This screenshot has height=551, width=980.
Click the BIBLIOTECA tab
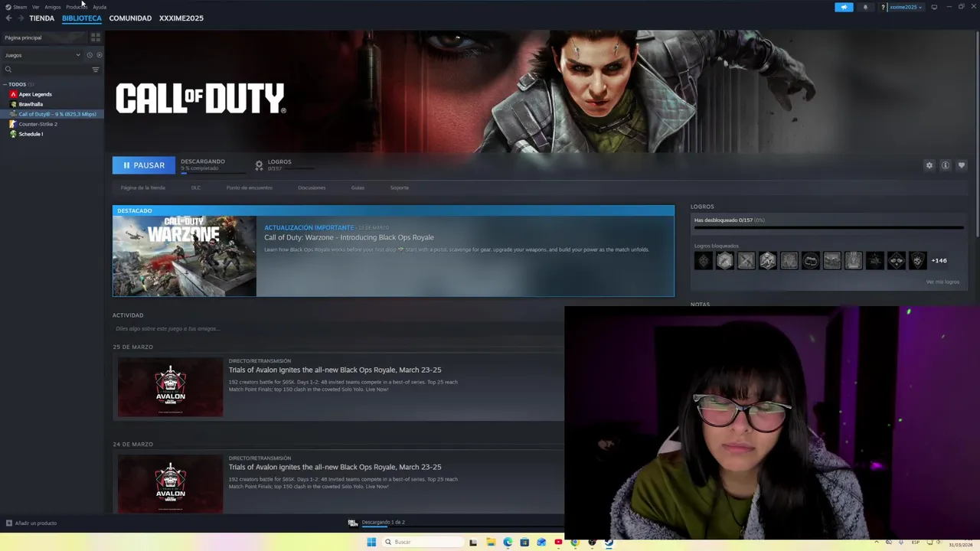pos(82,18)
